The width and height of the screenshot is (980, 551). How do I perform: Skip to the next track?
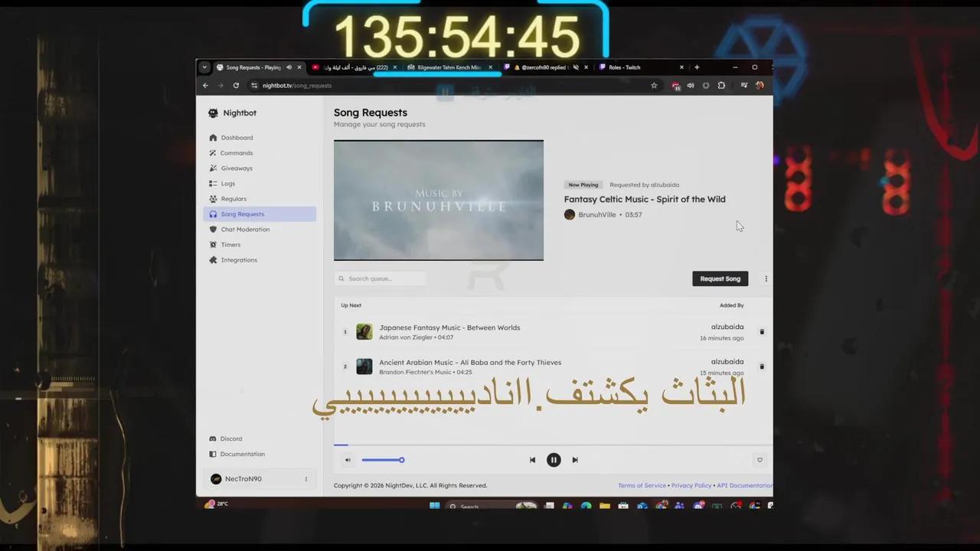(575, 460)
